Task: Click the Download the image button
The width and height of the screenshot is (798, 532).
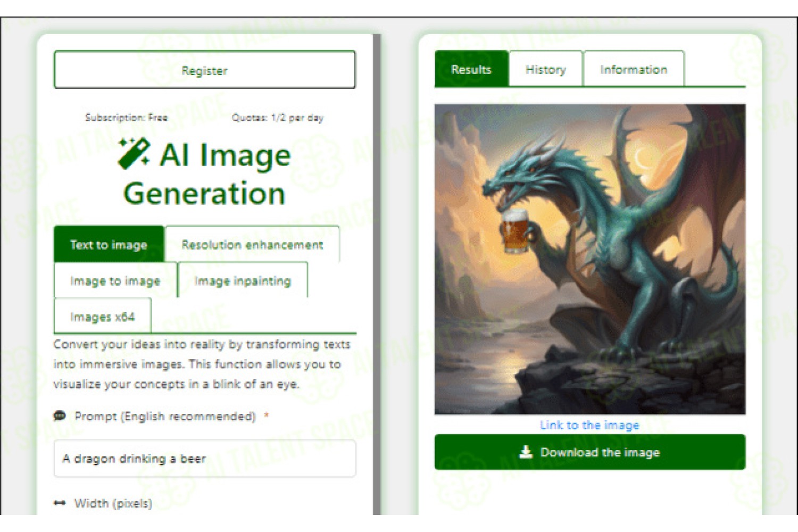Action: click(x=590, y=452)
